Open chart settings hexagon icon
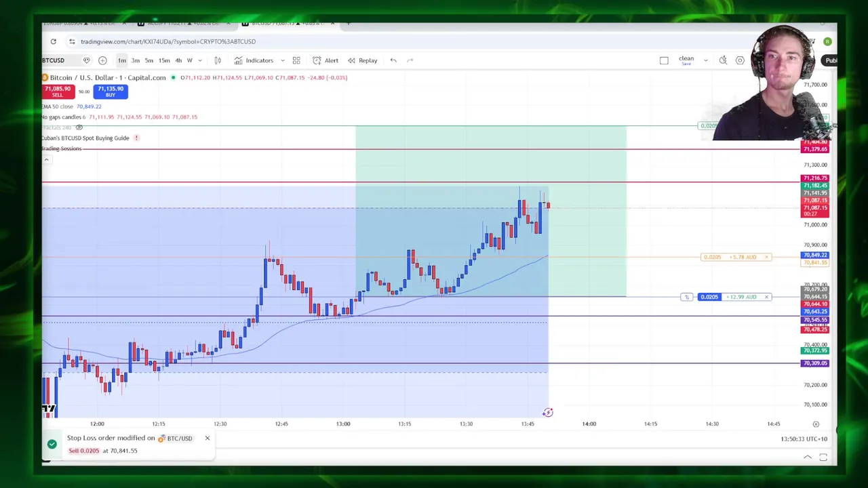The image size is (868, 488). point(740,60)
